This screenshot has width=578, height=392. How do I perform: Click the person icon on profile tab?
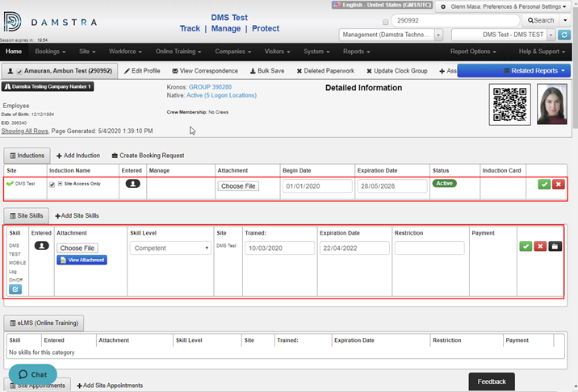[10, 71]
